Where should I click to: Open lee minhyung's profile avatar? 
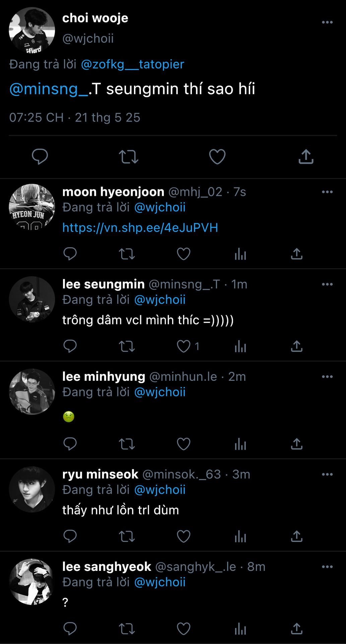tap(32, 392)
